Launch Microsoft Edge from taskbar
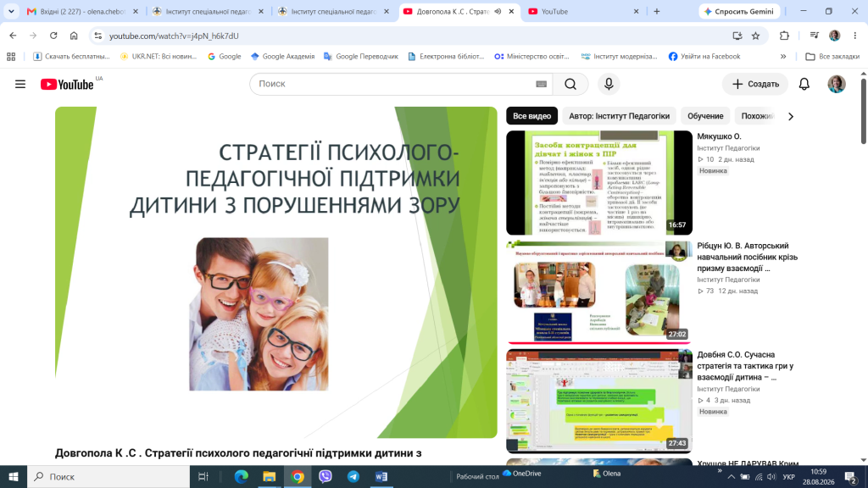This screenshot has height=488, width=868. (242, 476)
